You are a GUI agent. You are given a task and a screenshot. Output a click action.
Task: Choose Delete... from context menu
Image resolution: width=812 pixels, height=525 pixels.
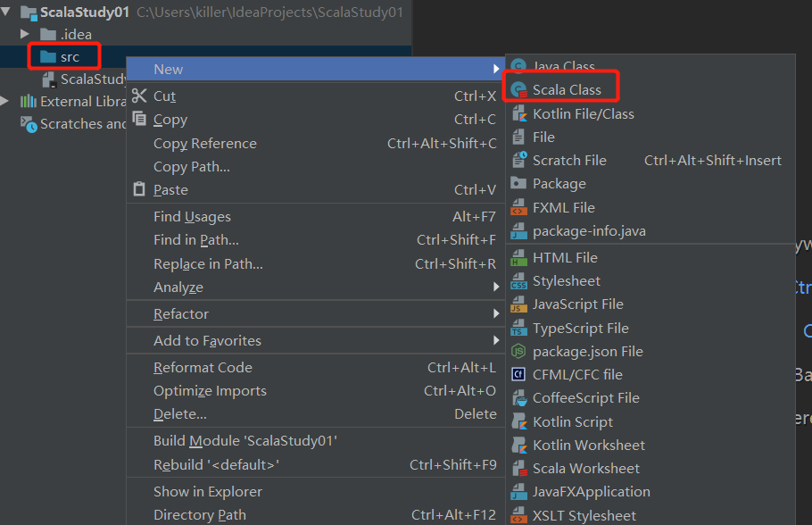315,414
